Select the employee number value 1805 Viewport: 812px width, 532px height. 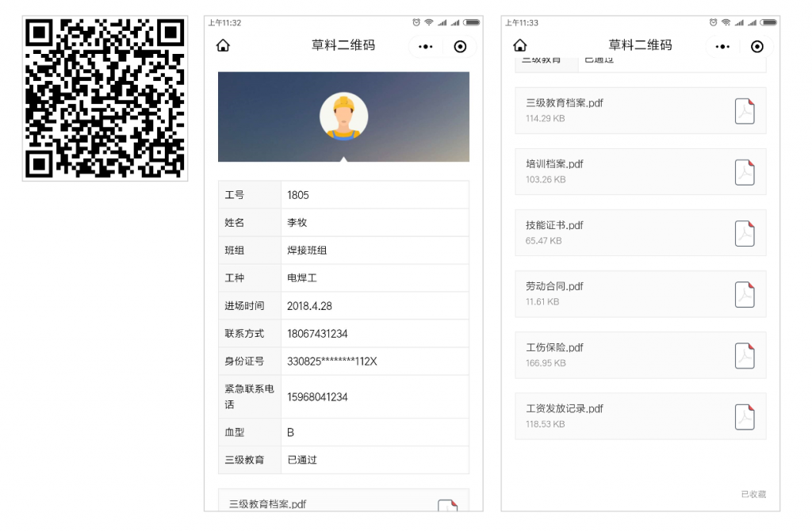coord(298,195)
